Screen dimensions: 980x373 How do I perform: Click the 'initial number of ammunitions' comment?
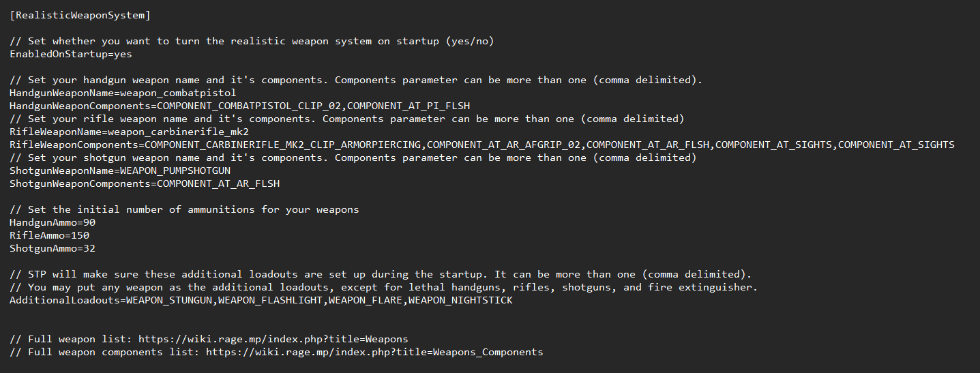(x=184, y=209)
